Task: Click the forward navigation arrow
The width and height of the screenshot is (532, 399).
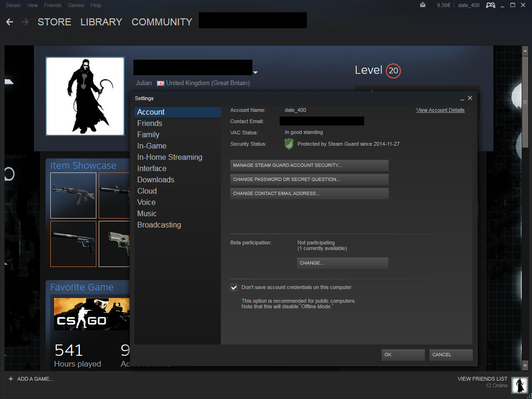Action: [25, 22]
